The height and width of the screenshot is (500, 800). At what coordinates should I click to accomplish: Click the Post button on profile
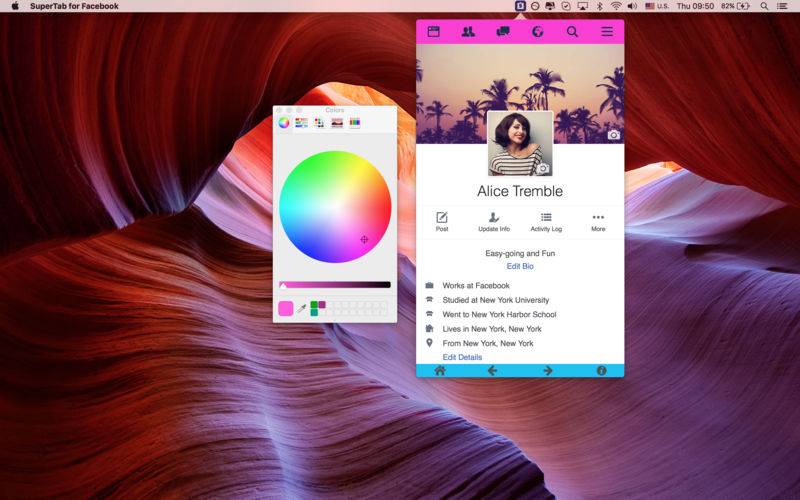click(442, 222)
